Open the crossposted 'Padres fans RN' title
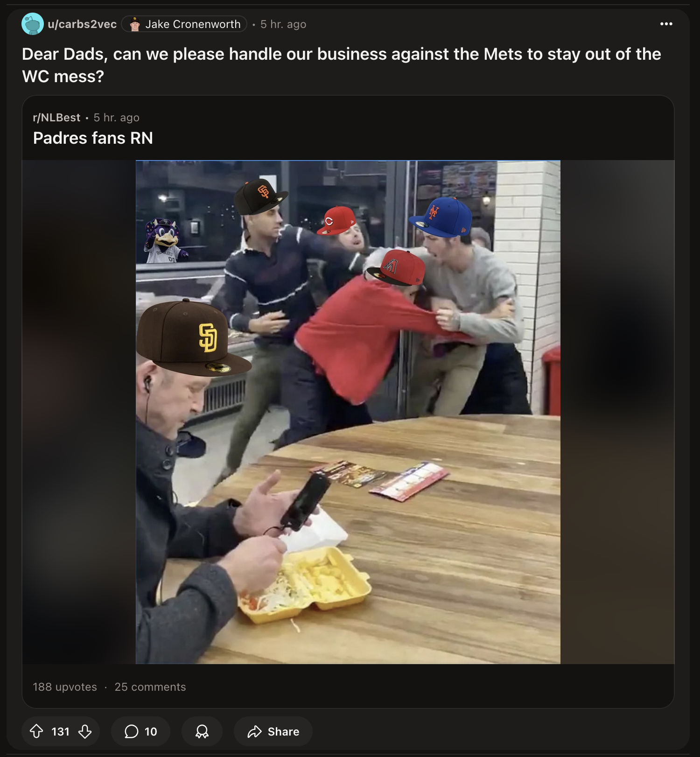 pos(93,138)
